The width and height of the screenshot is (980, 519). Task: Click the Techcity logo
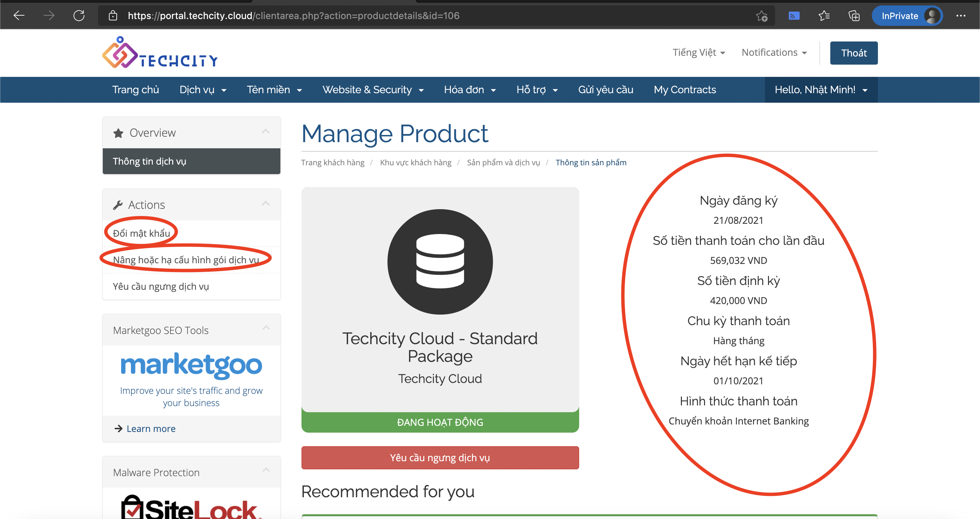click(160, 52)
